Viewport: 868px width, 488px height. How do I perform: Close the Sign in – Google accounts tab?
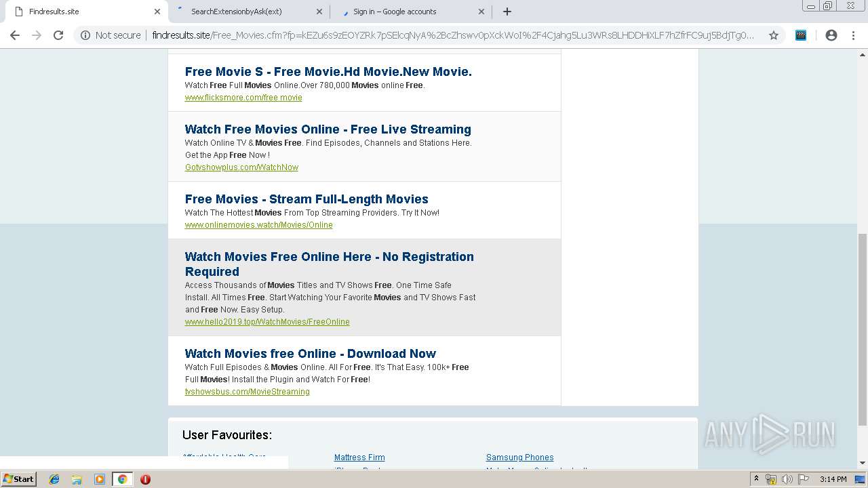[481, 12]
